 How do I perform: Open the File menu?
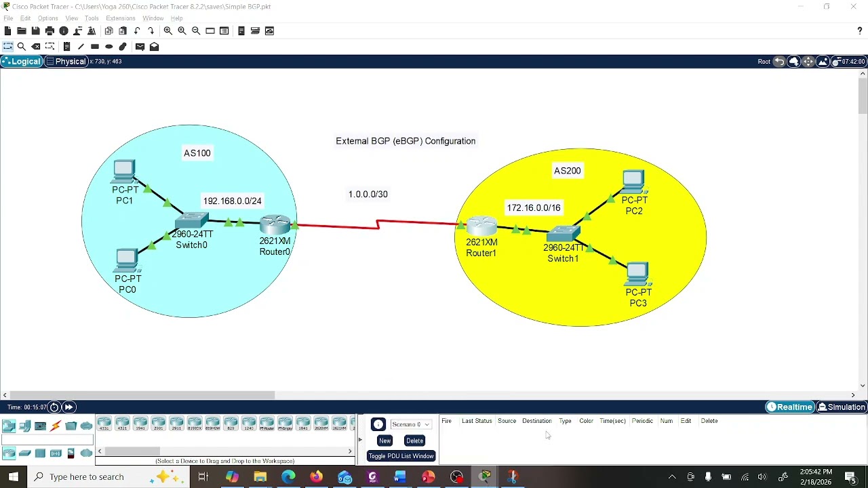(x=8, y=18)
